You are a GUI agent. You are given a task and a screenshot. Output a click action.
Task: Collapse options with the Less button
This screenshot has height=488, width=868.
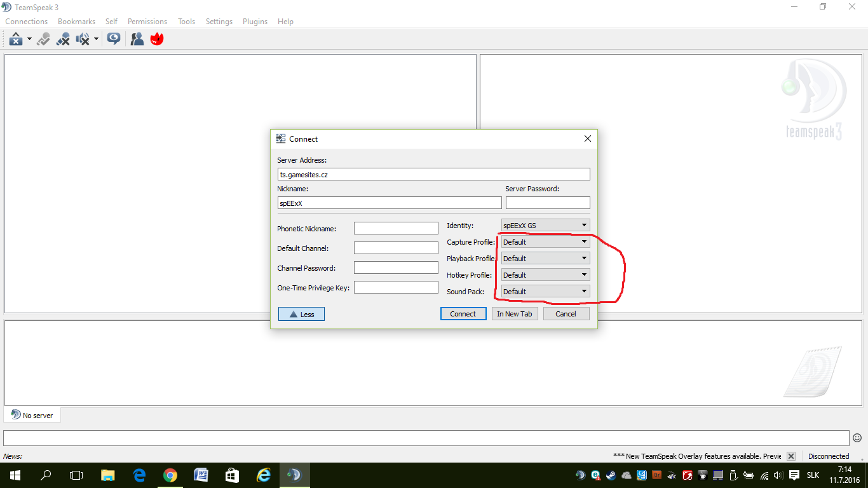click(x=301, y=314)
